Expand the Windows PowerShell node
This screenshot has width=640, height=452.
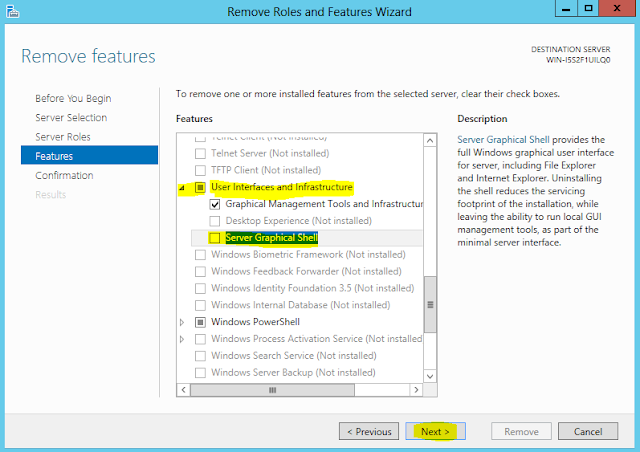182,322
